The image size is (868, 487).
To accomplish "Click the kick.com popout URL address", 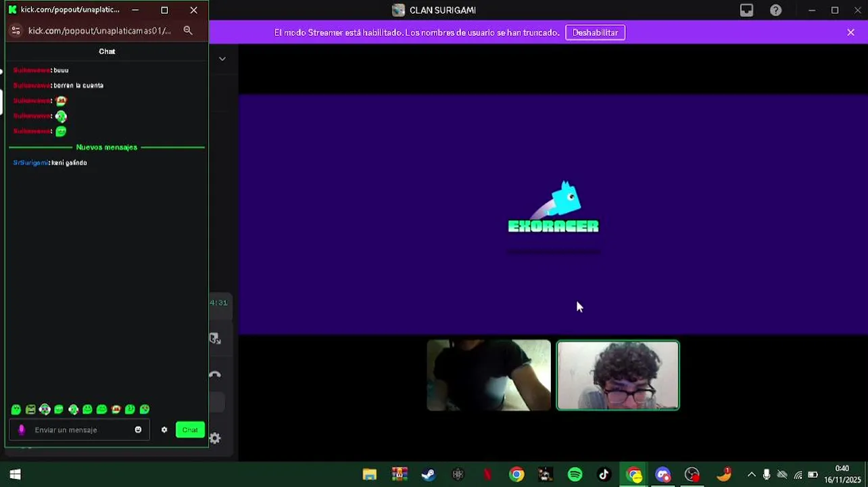I will click(x=99, y=30).
